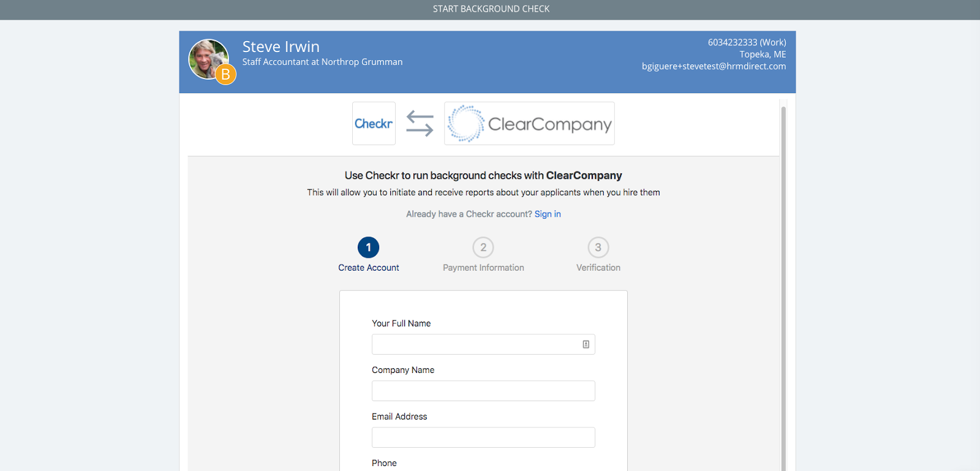Click Staff Accountant at Northrop Grumman text
980x471 pixels.
322,62
